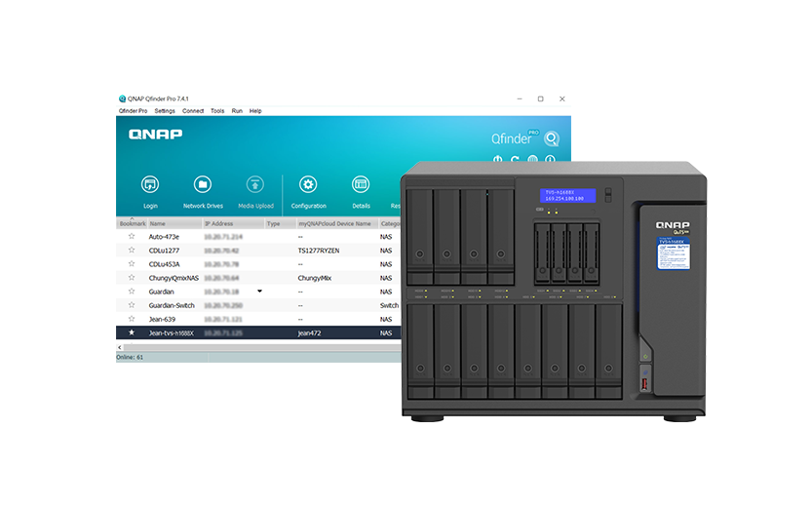812x507 pixels.
Task: Open the Configuration gear icon
Action: pos(308,185)
